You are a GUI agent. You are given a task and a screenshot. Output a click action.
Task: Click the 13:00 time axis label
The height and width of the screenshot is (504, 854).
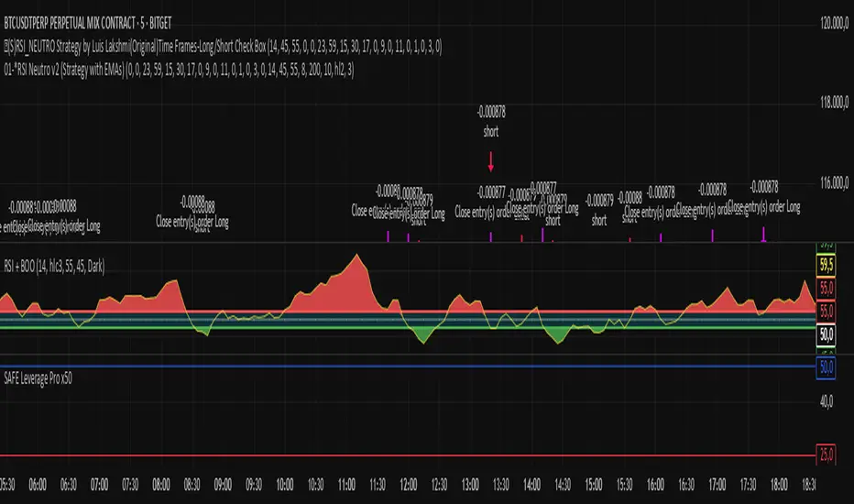click(470, 484)
